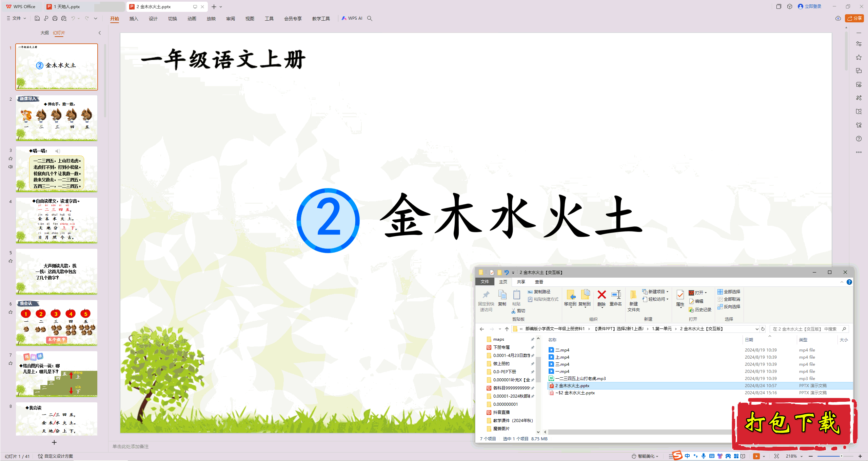Toggle Sogou Chinese/English mode indicator
Image resolution: width=868 pixels, height=461 pixels.
click(687, 456)
